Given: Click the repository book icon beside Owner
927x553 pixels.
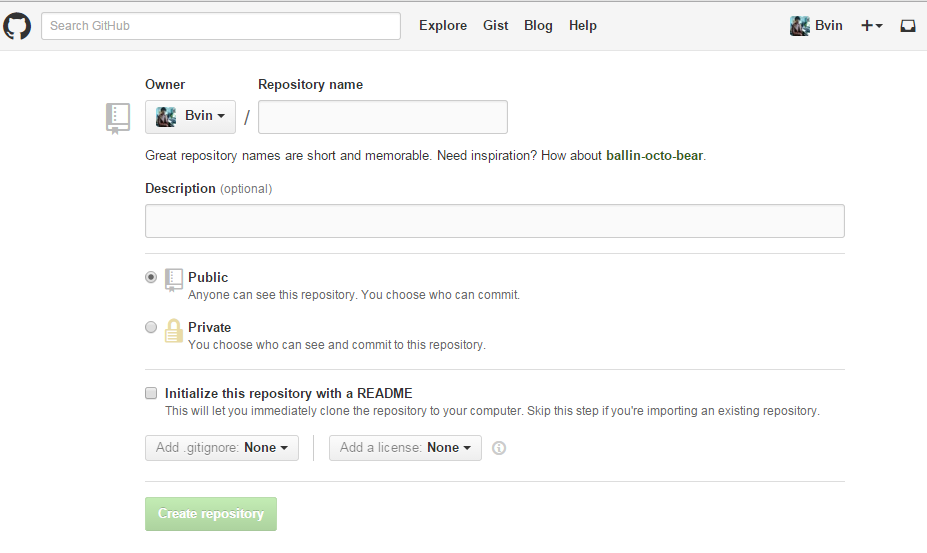Looking at the screenshot, I should click(118, 118).
